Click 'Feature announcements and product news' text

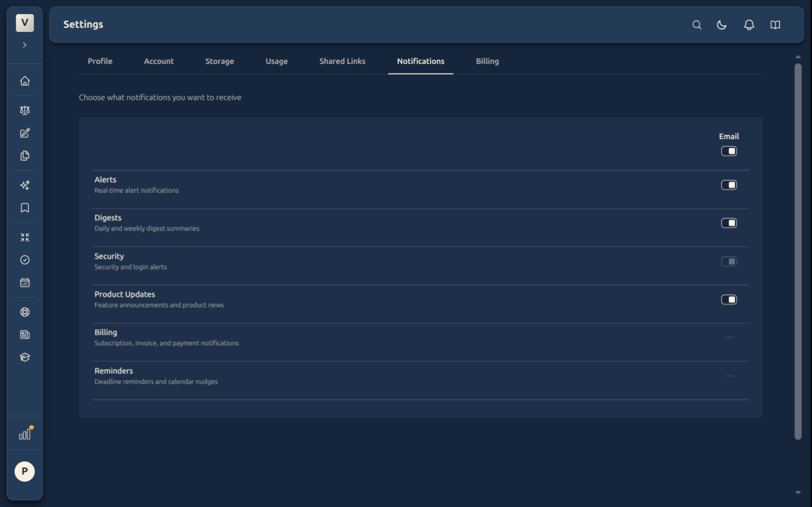(159, 305)
